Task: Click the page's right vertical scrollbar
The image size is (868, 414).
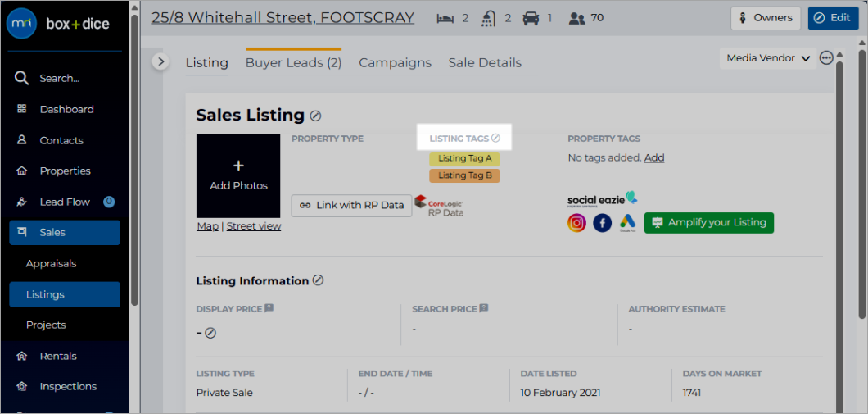Action: [x=864, y=183]
